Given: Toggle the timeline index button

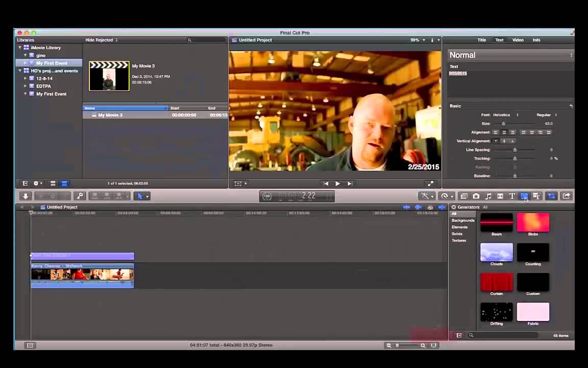Looking at the screenshot, I should click(30, 345).
